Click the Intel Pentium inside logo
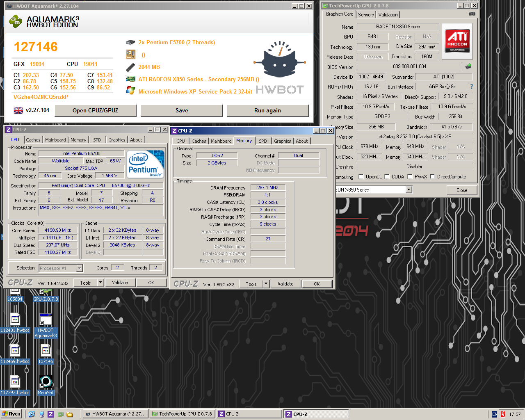This screenshot has width=525, height=420. click(x=146, y=164)
